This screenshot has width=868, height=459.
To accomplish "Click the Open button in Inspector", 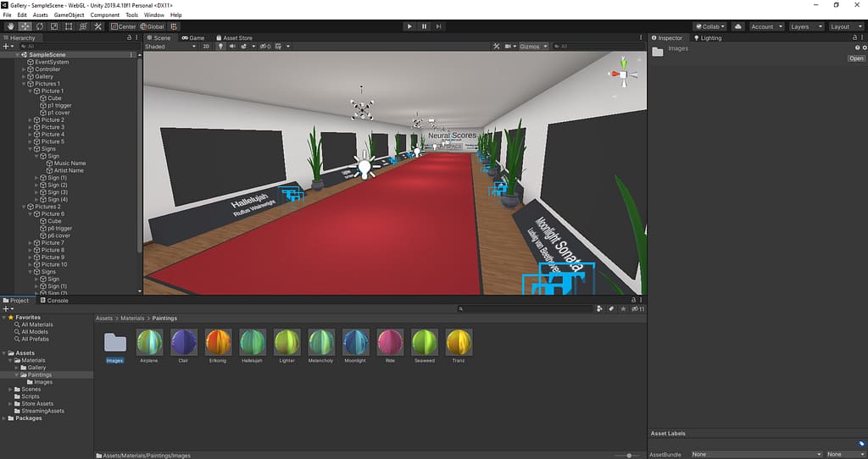I will tap(856, 58).
